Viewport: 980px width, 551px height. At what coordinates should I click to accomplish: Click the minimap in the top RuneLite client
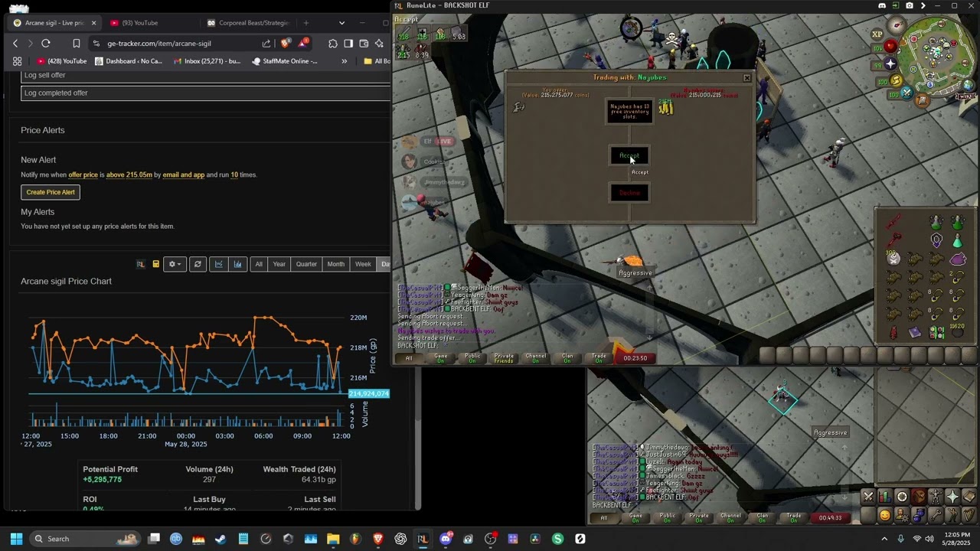937,55
